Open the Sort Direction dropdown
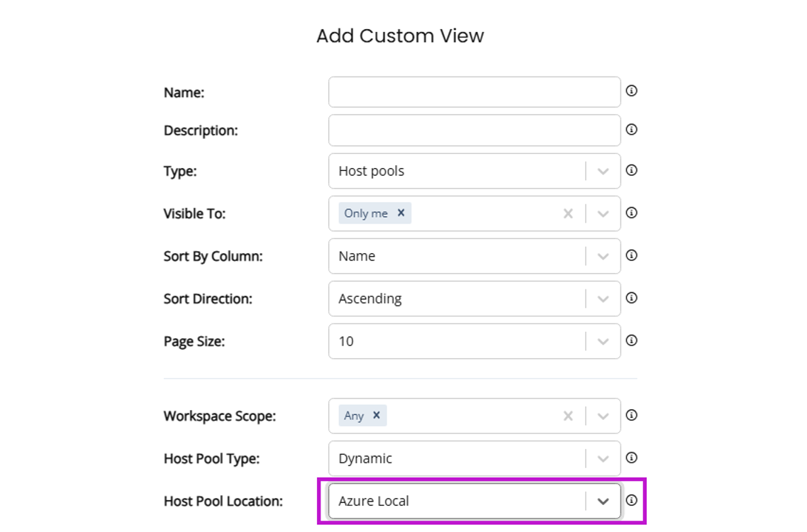Screen dimensions: 807x532 (603, 299)
